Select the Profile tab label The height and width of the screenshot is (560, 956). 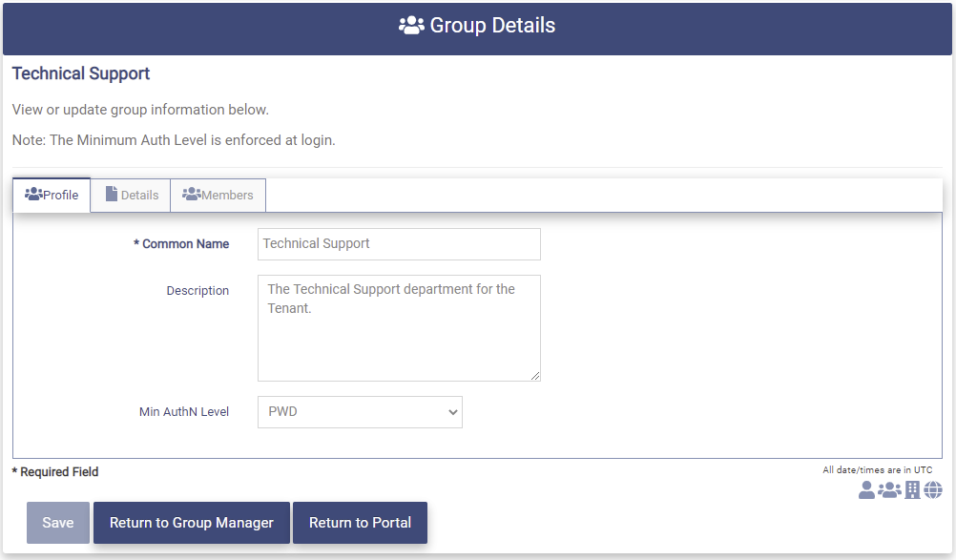[x=61, y=195]
